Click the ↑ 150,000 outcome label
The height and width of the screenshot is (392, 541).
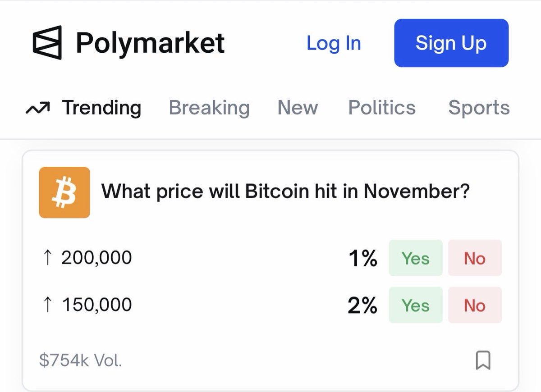[x=86, y=305]
